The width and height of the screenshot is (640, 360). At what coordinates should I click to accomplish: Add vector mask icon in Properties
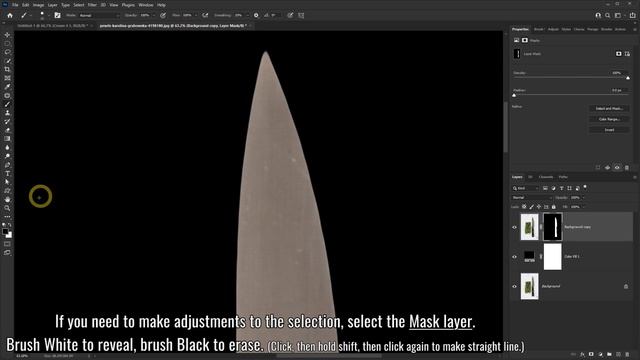pyautogui.click(x=627, y=53)
